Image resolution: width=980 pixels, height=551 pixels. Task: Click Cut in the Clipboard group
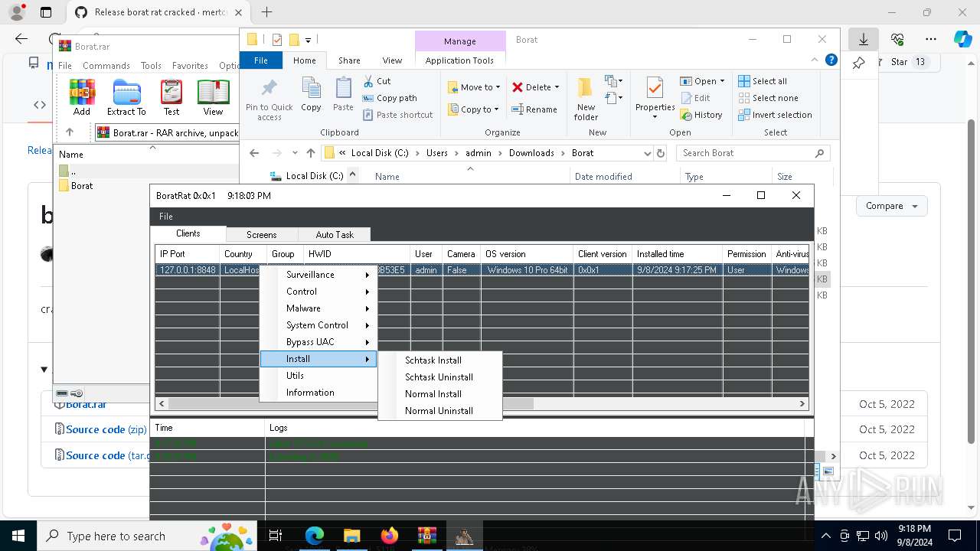point(377,81)
